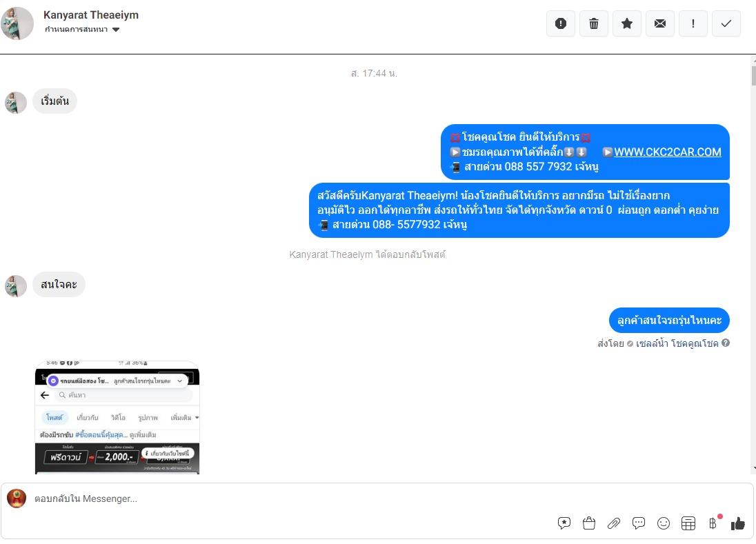Open the phone screenshot image attachment

tap(117, 417)
